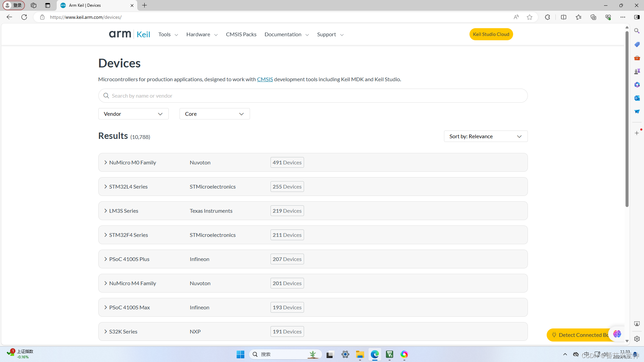Click the 255 Devices badge
644x362 pixels.
287,187
